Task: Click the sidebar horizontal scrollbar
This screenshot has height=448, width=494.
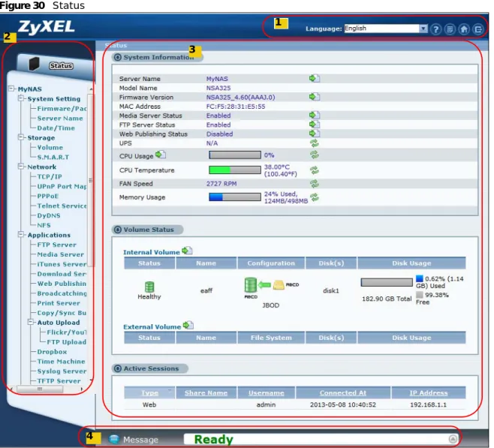Action: tap(40, 389)
